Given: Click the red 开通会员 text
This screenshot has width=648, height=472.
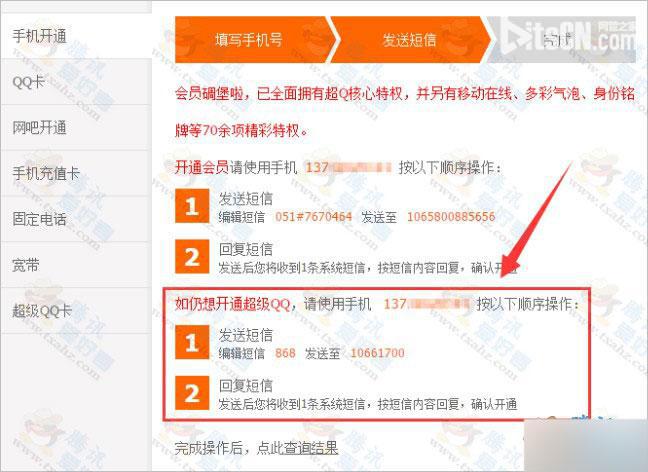Looking at the screenshot, I should [x=202, y=167].
